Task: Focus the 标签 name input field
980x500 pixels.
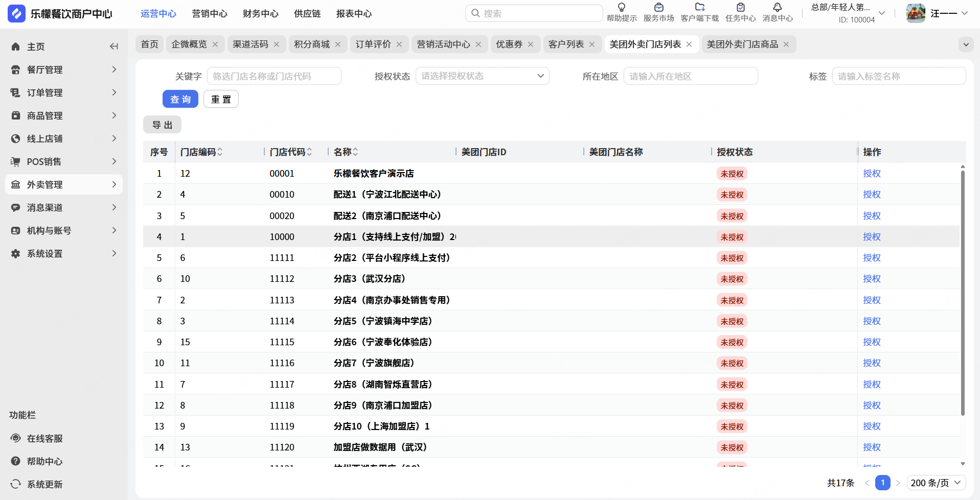Action: click(x=899, y=76)
